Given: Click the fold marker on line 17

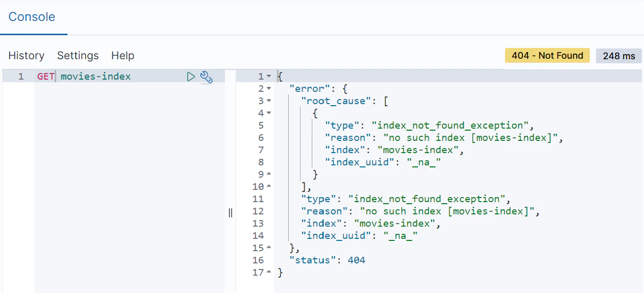Looking at the screenshot, I should 269,273.
